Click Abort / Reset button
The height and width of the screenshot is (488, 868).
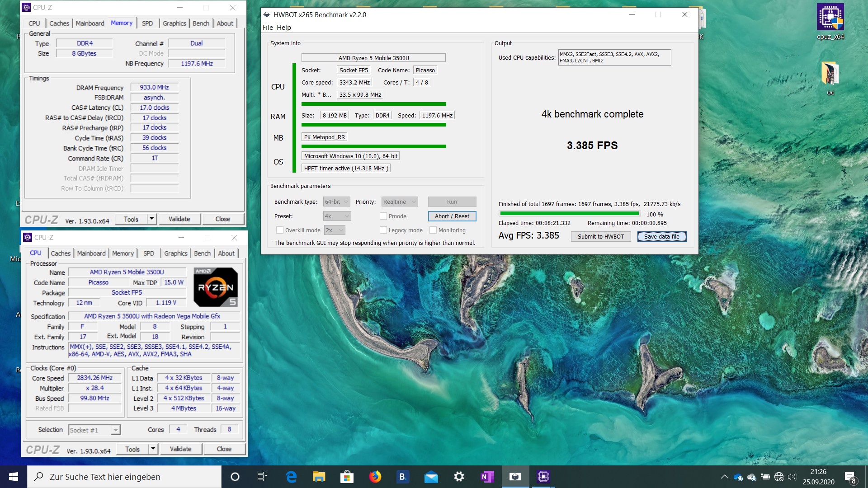(452, 216)
